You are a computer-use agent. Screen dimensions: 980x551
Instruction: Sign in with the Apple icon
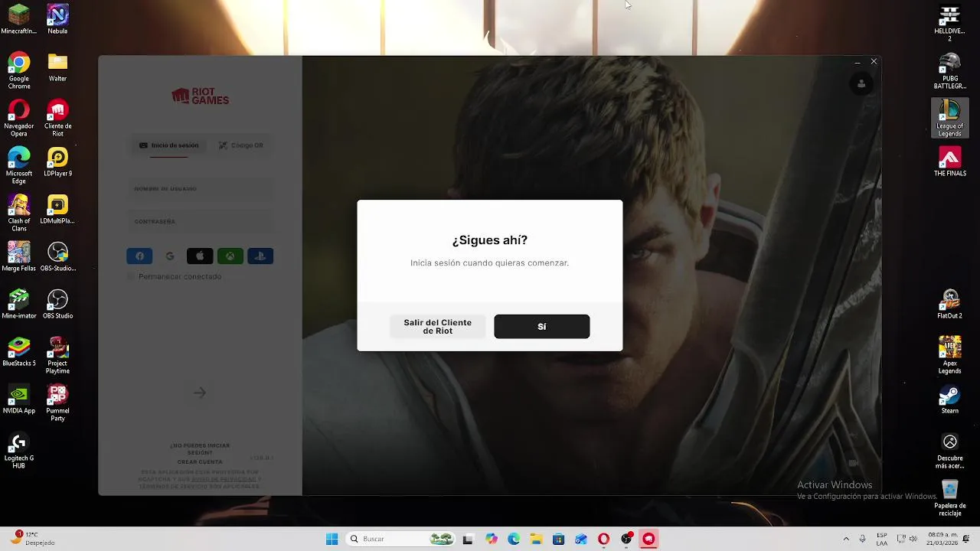coord(200,256)
